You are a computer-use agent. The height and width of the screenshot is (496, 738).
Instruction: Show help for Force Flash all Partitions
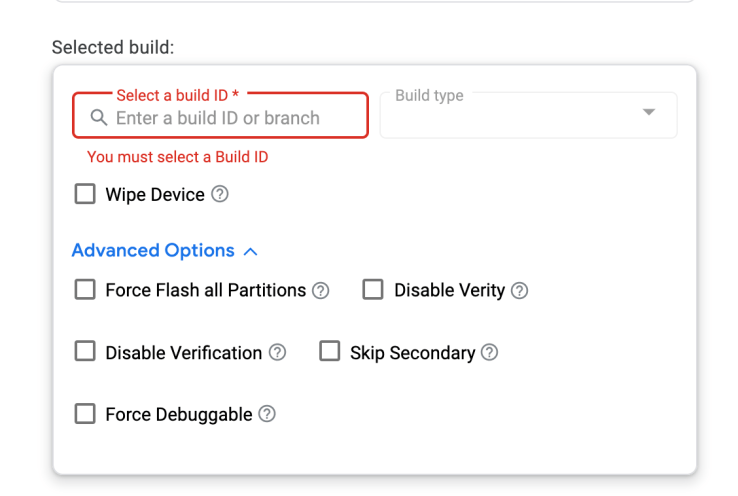click(x=320, y=291)
